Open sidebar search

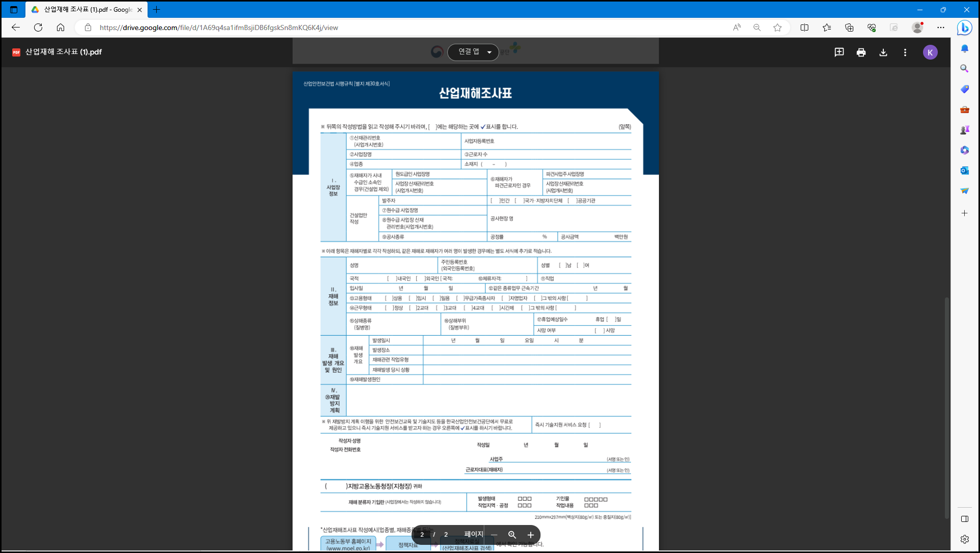pos(964,69)
